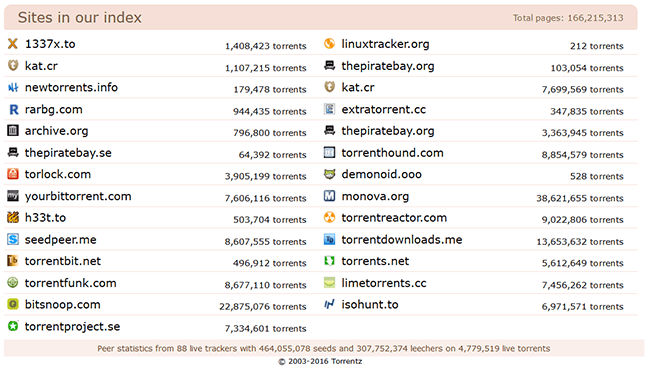Go to the extratorrent.cc link

click(383, 109)
